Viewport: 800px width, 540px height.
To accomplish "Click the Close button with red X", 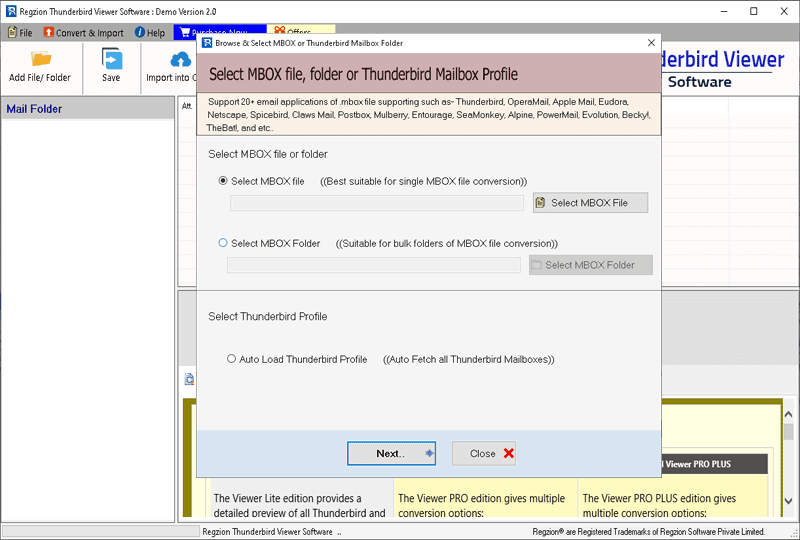I will coord(484,453).
